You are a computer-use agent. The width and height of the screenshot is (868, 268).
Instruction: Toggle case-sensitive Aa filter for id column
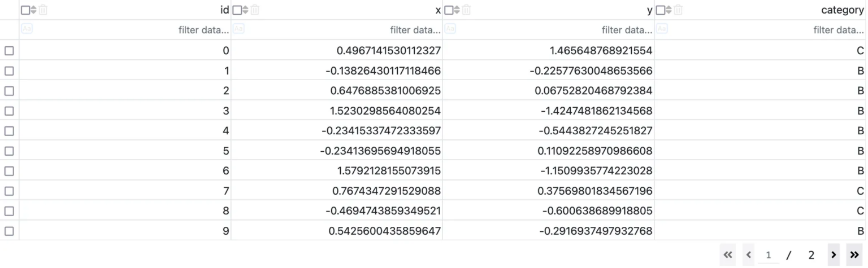(27, 28)
